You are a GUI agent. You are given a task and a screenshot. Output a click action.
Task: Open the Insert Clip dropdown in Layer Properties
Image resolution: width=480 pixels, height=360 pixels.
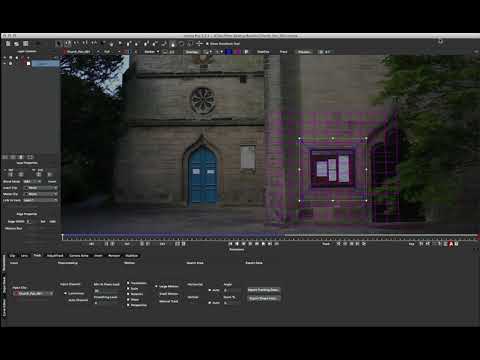pos(40,188)
